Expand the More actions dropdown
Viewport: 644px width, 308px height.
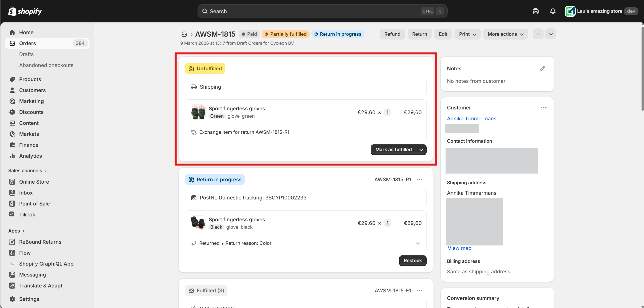pos(505,34)
